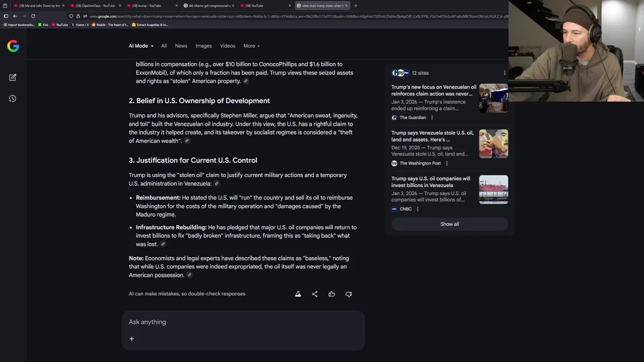The height and width of the screenshot is (362, 644).
Task: Open three-dot menu next to The Guardian
Action: coord(432,118)
